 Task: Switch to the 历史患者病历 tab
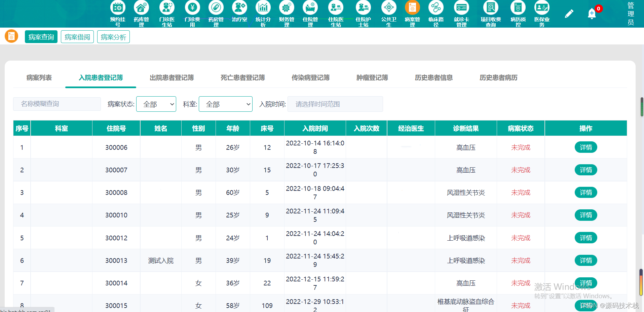tap(498, 78)
